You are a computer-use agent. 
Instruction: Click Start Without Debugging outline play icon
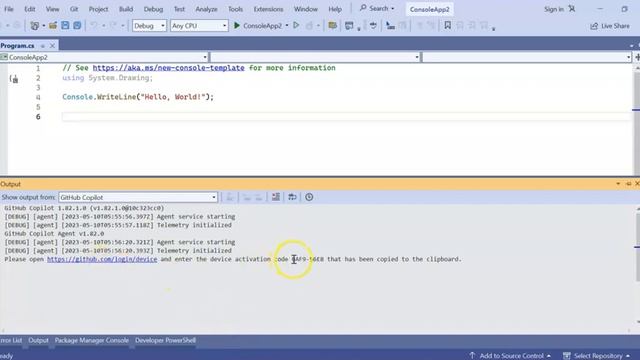(296, 25)
